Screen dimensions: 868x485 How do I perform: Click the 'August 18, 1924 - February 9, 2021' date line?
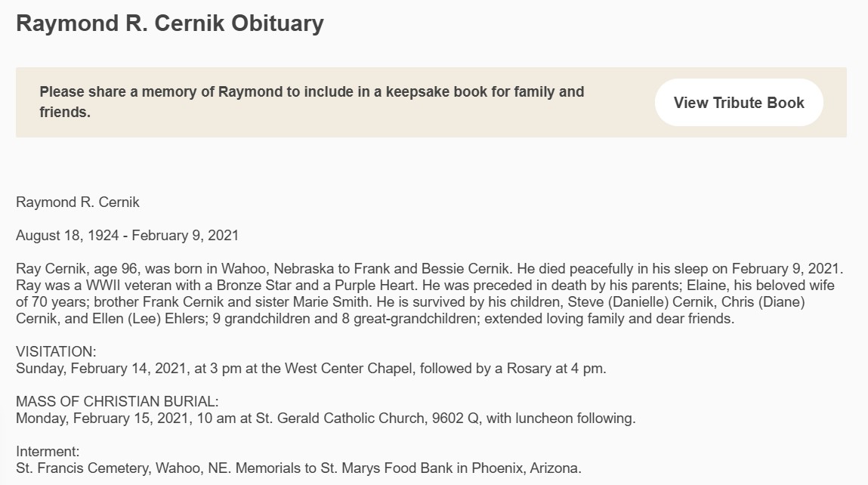[x=127, y=236]
